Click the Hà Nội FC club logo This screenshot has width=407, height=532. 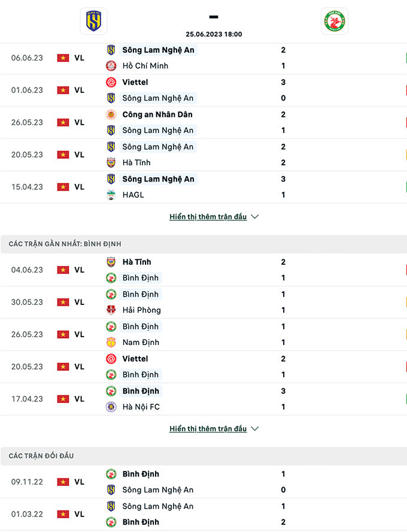[x=111, y=407]
